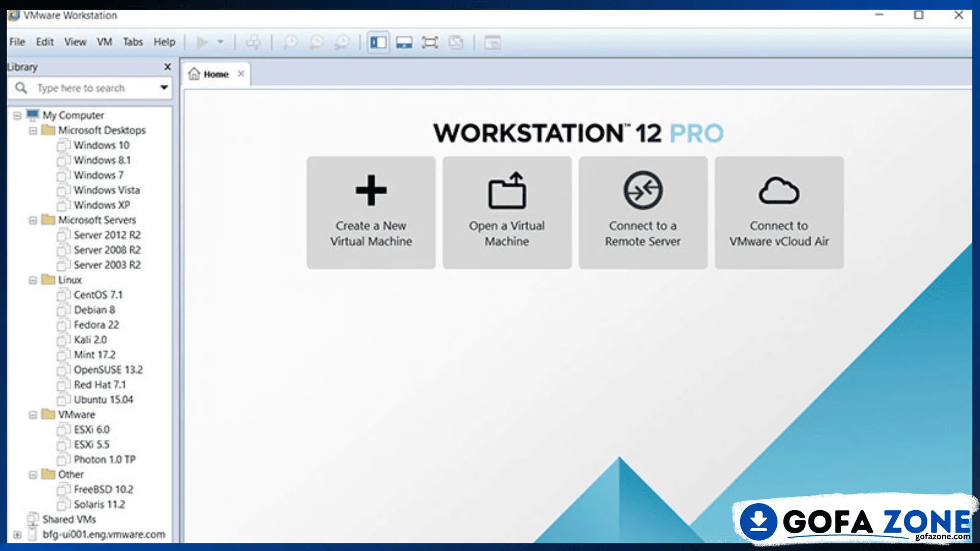The image size is (980, 551).
Task: Click the Send Ctrl+Alt+Del toolbar icon
Action: click(253, 42)
